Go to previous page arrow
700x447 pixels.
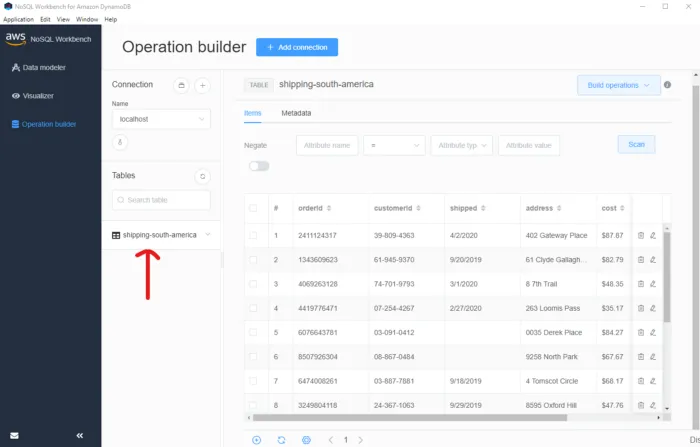[331, 440]
